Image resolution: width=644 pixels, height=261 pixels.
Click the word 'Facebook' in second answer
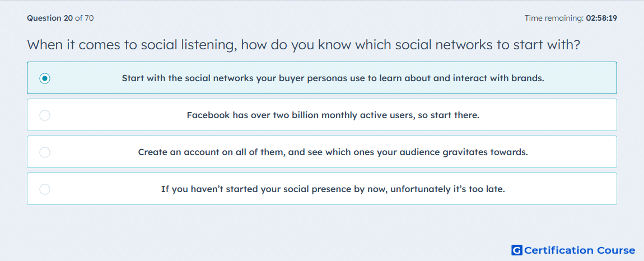tap(208, 115)
